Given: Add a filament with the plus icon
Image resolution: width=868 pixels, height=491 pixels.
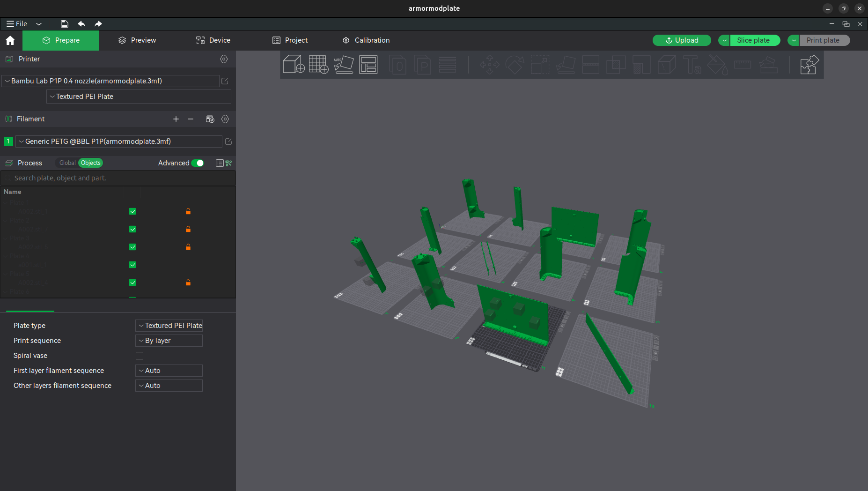Looking at the screenshot, I should point(176,119).
